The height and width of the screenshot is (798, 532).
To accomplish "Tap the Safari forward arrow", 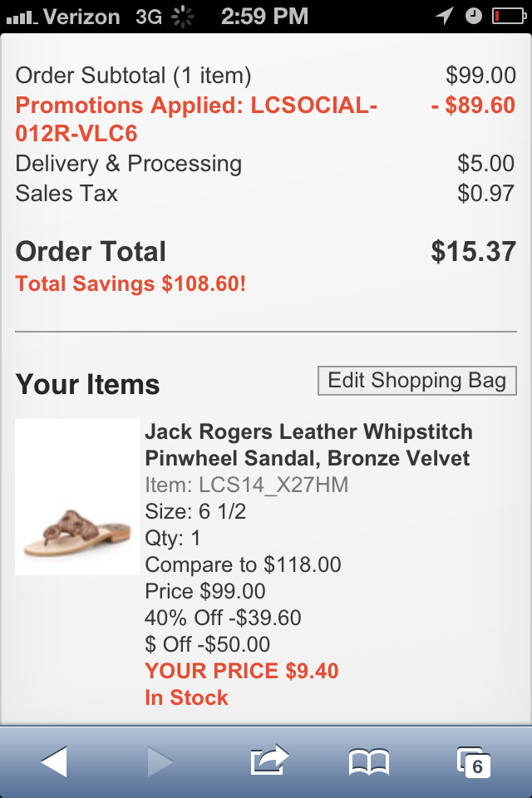I will click(x=160, y=761).
